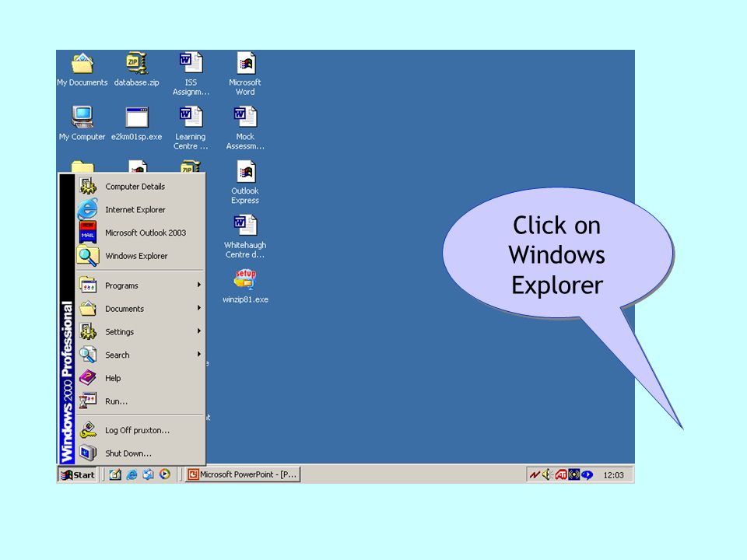Click the Computer Details gear icon
The height and width of the screenshot is (560, 747).
click(x=88, y=186)
